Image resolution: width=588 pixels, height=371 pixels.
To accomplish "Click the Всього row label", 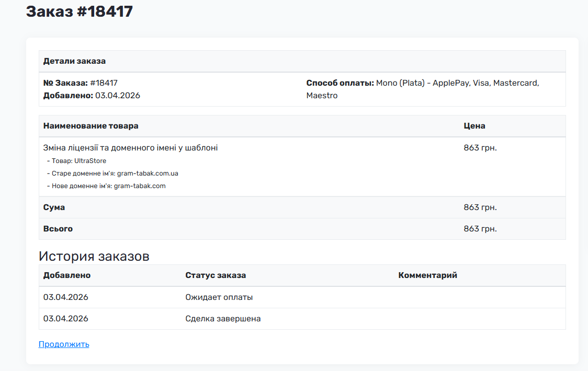I will [x=58, y=229].
